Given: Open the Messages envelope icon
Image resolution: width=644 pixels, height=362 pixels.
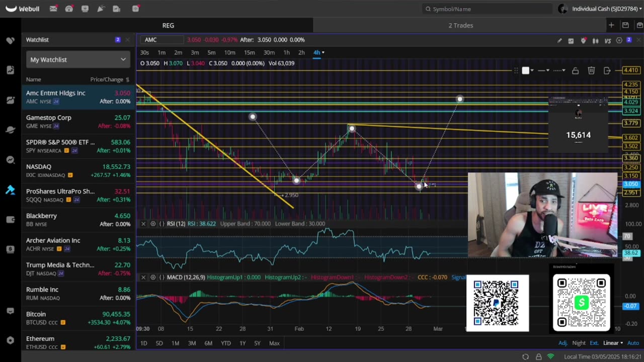Looking at the screenshot, I should (x=53, y=9).
